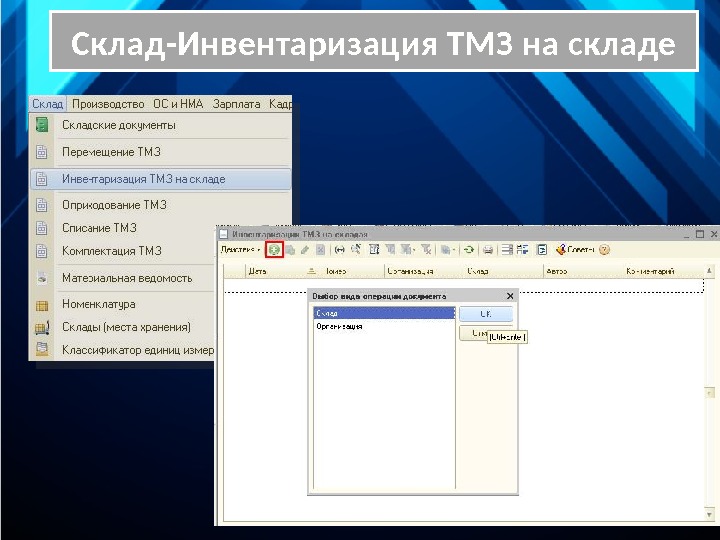Click OK in operation type dialog
Viewport: 720px width, 540px height.
click(486, 314)
